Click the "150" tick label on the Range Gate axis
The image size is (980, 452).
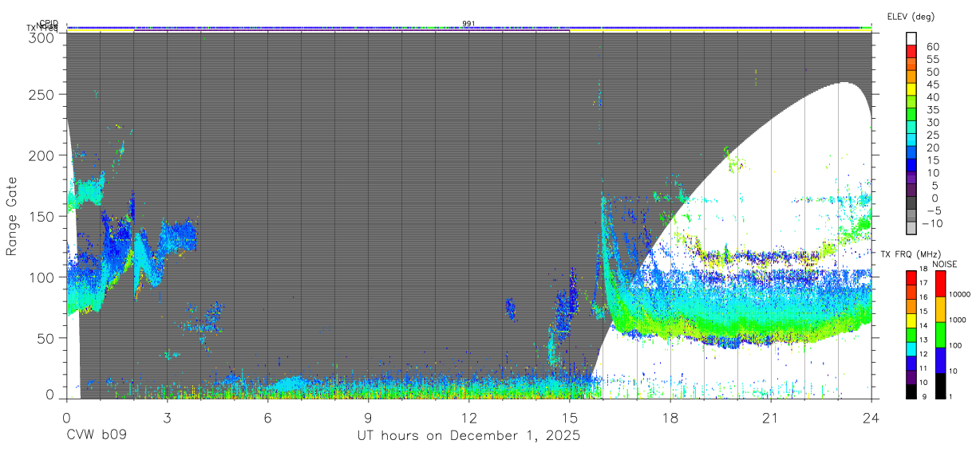click(x=42, y=216)
